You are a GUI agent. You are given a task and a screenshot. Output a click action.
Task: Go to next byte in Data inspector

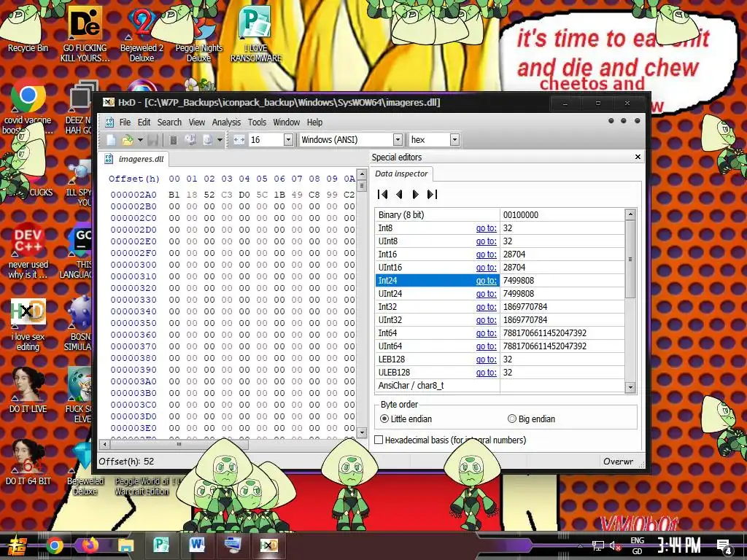click(x=415, y=194)
